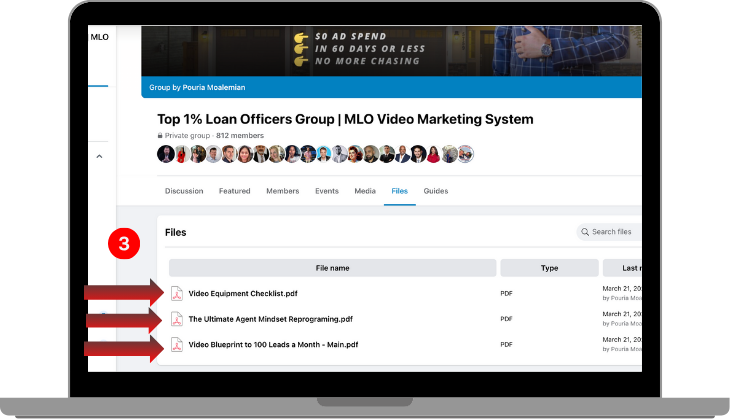The height and width of the screenshot is (419, 730).
Task: Click the group cover banner image
Action: click(391, 51)
